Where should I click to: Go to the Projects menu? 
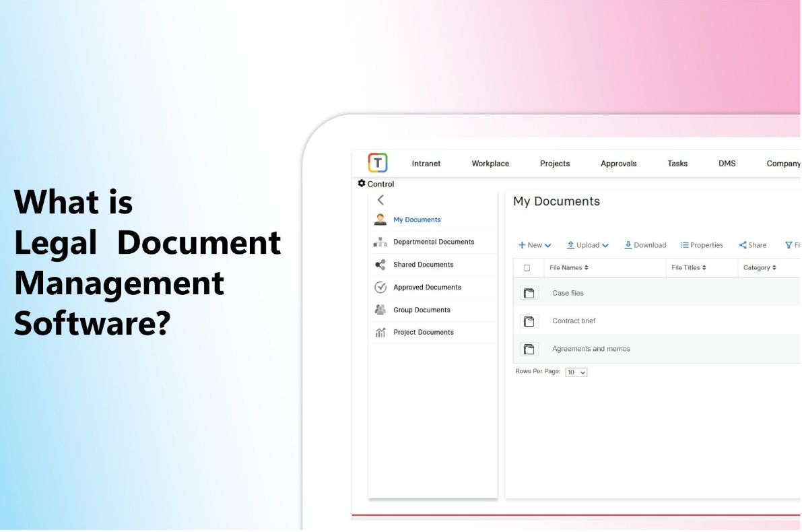click(x=554, y=164)
